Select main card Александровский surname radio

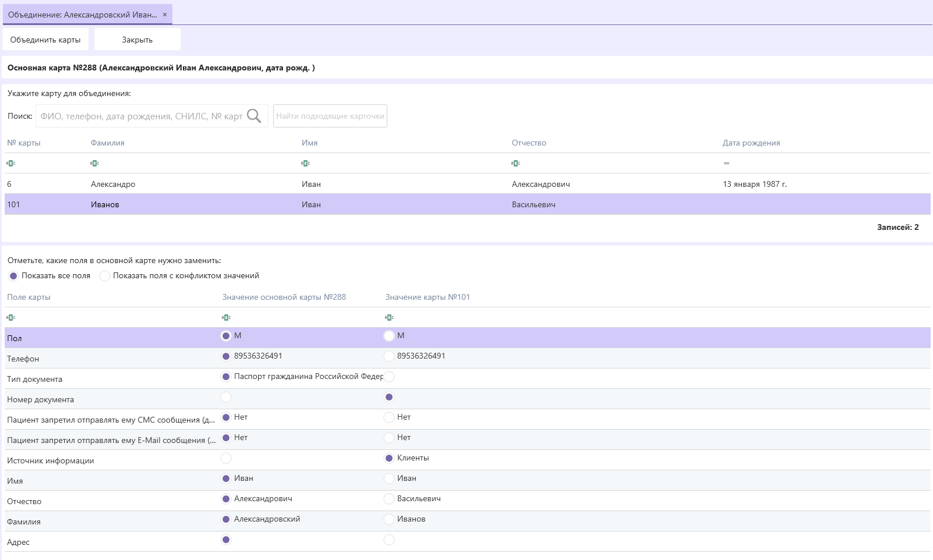point(226,519)
